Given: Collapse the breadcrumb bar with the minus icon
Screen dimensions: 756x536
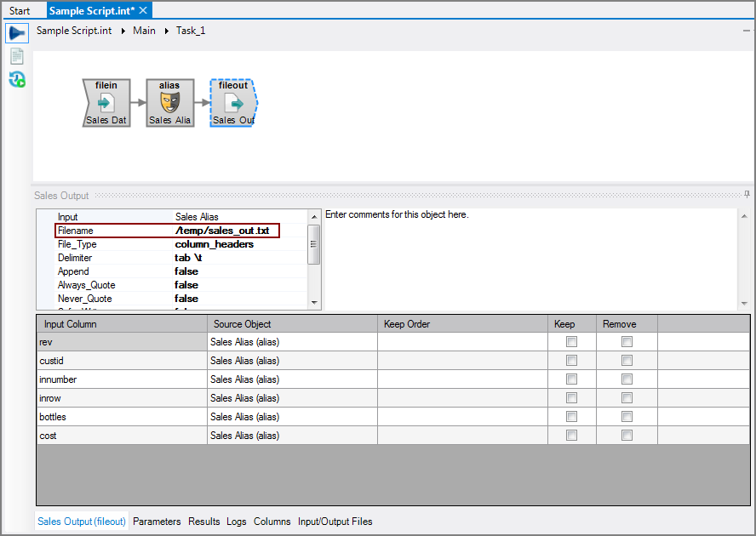Looking at the screenshot, I should tap(746, 30).
